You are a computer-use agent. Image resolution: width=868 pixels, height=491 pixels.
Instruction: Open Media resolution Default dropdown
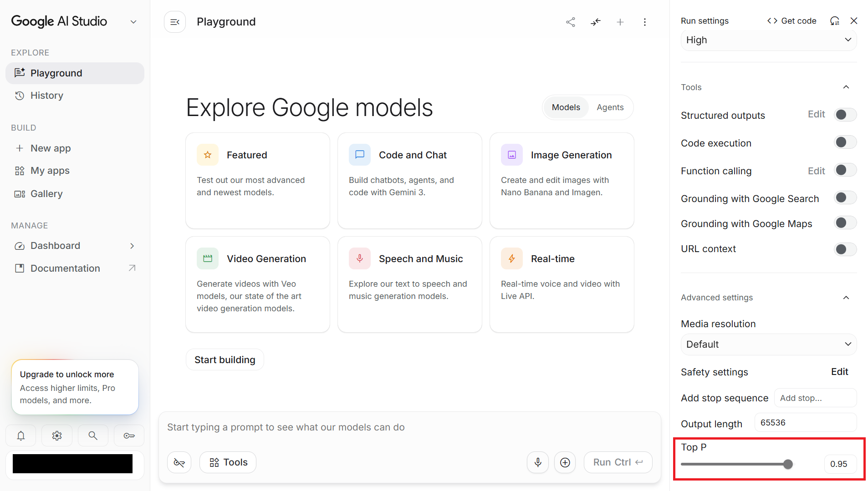769,344
